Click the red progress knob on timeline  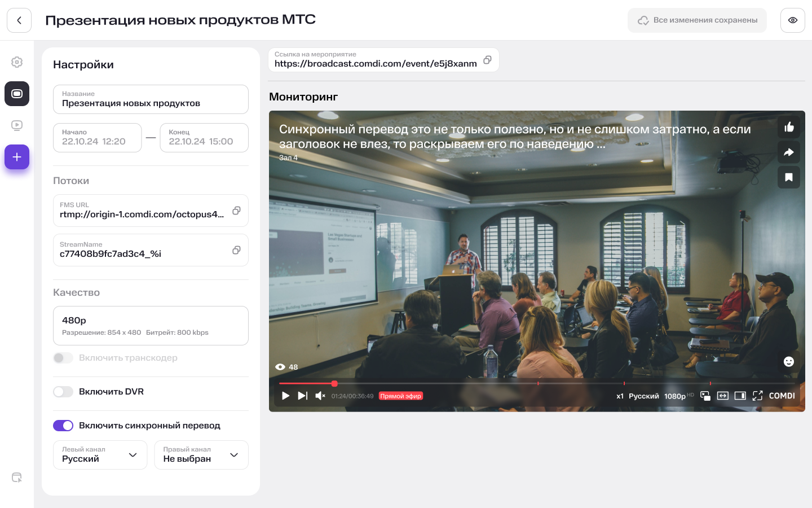click(x=334, y=383)
